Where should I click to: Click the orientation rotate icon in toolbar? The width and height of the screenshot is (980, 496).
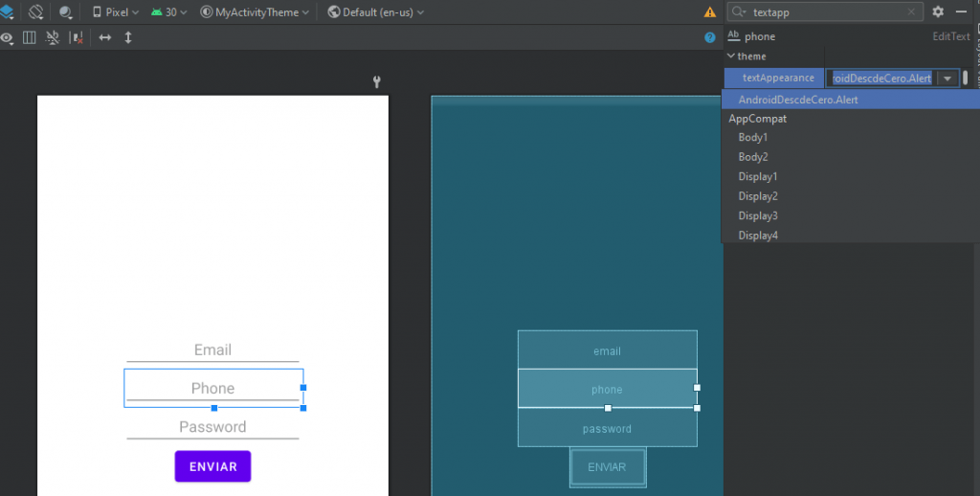(x=35, y=11)
